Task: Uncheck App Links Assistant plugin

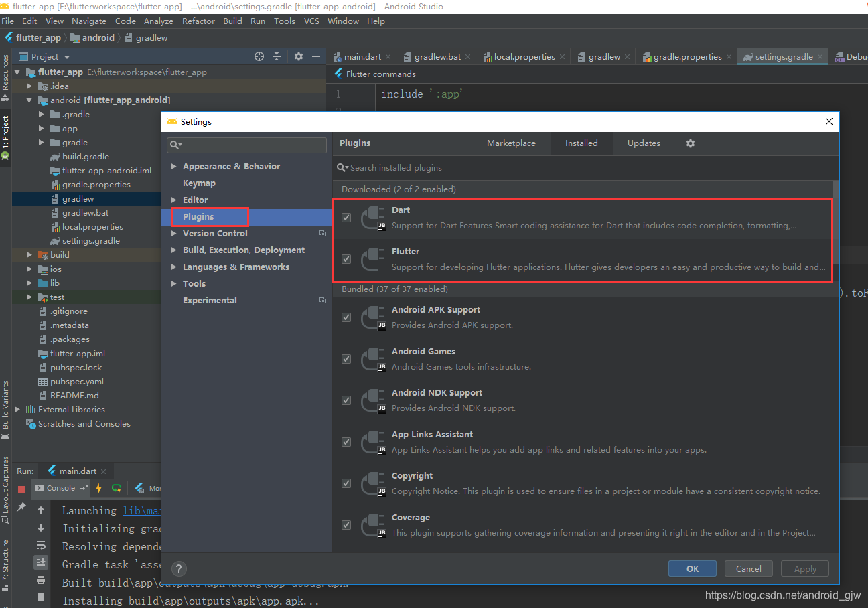Action: coord(346,442)
